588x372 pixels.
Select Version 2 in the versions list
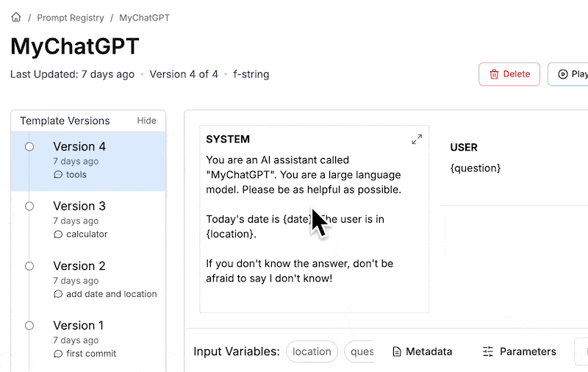click(88, 280)
